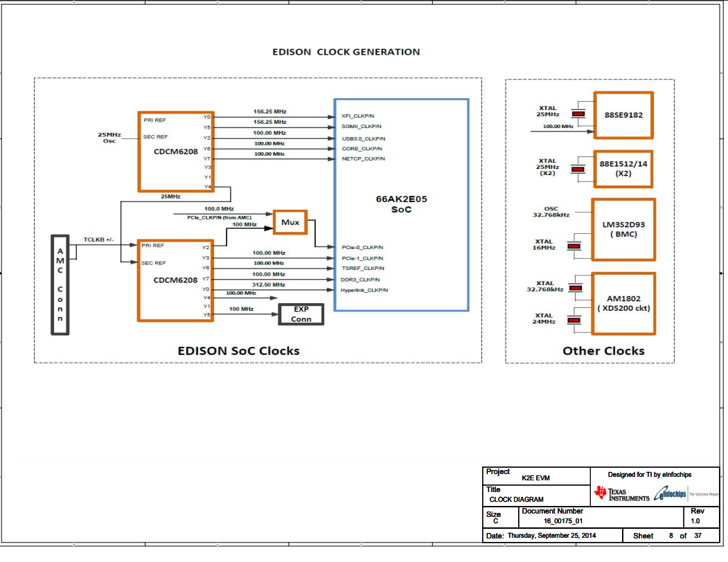
Task: Click the 156.25 MHz label above the XFI_CLKP/N line
Action: (269, 111)
